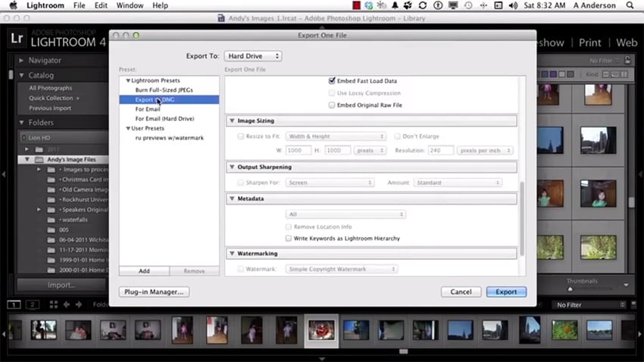This screenshot has width=644, height=362.
Task: Toggle the Watermark checkbox
Action: [x=241, y=270]
